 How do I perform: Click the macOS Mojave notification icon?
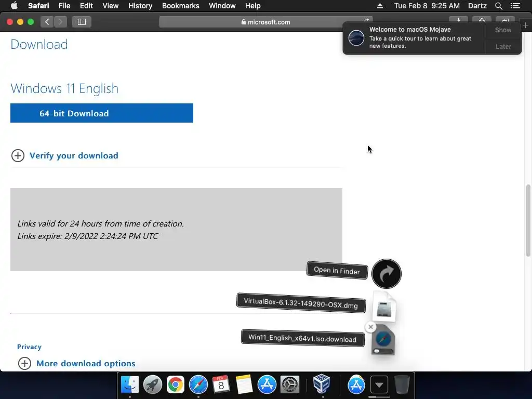pos(356,37)
